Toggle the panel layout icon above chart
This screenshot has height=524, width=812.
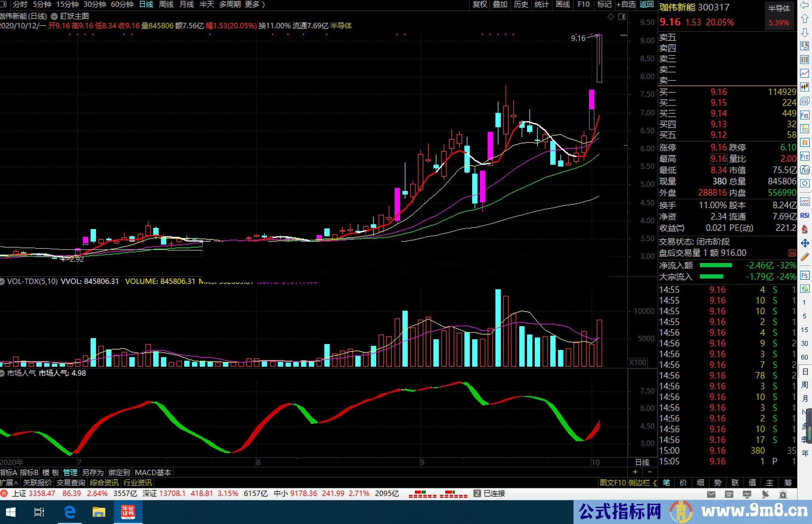pos(622,17)
